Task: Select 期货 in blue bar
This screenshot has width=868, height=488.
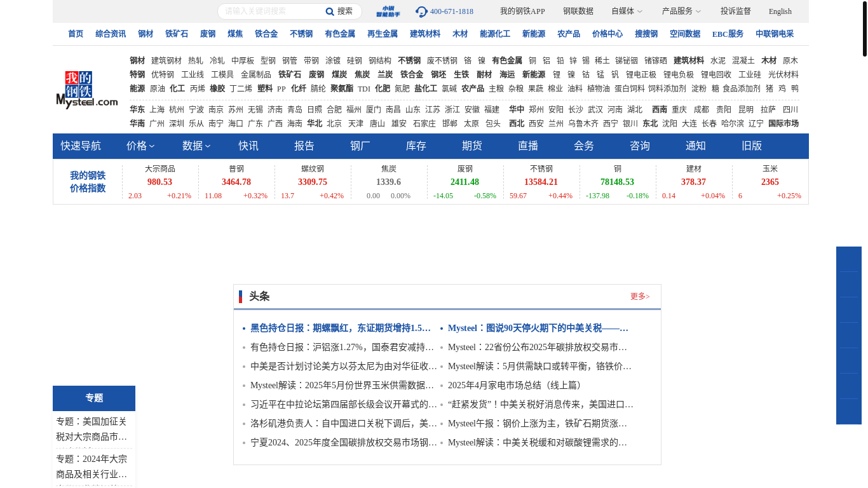Action: [472, 146]
